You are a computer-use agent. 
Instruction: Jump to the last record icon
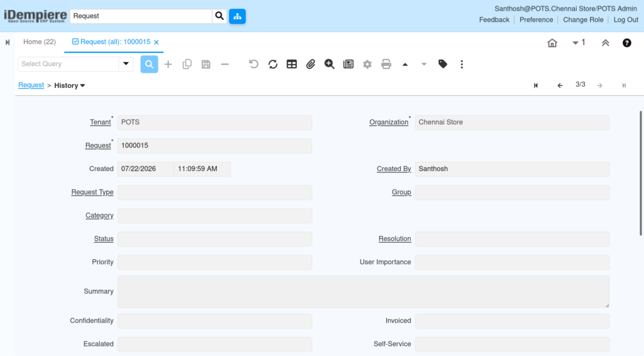click(624, 86)
